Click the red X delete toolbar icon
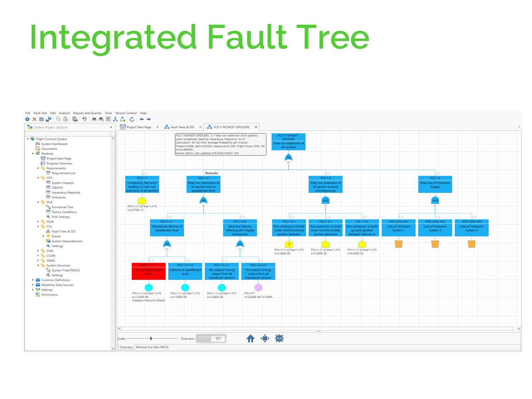This screenshot has height=399, width=532. pos(35,119)
